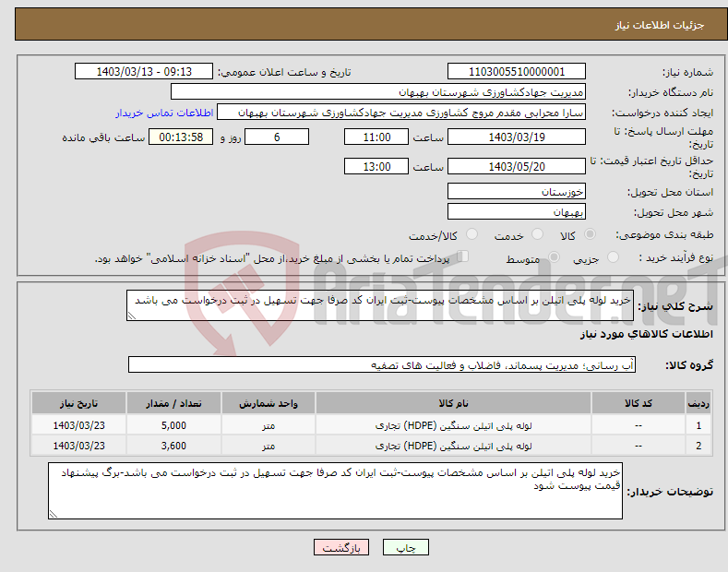Screen dimensions: 728x572
Task: Click the general need description textarea
Action: click(380, 305)
